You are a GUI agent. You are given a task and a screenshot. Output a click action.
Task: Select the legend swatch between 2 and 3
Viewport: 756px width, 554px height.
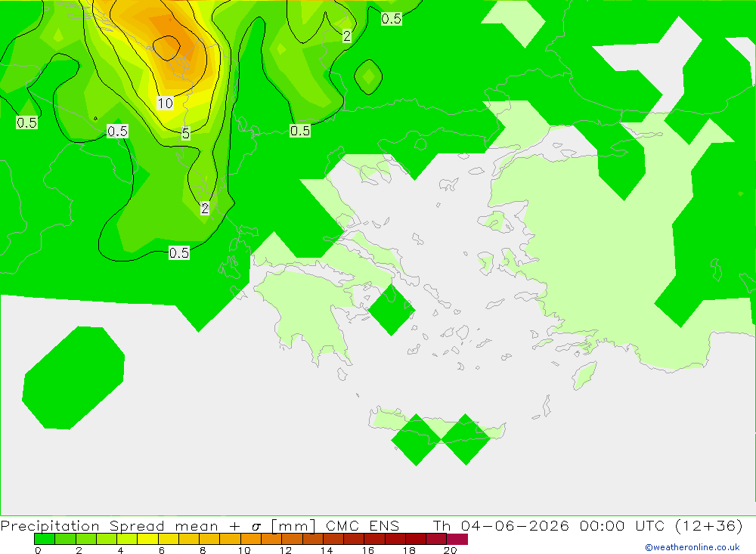point(86,539)
